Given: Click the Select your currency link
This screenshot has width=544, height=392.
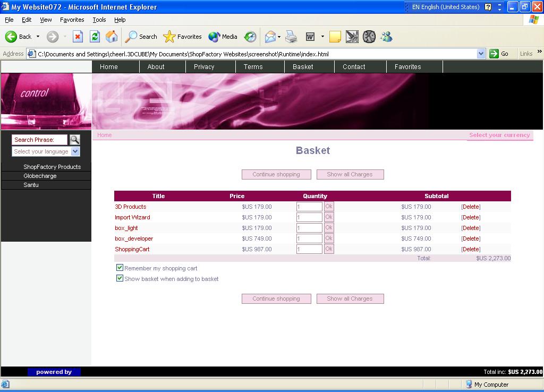Looking at the screenshot, I should point(499,135).
